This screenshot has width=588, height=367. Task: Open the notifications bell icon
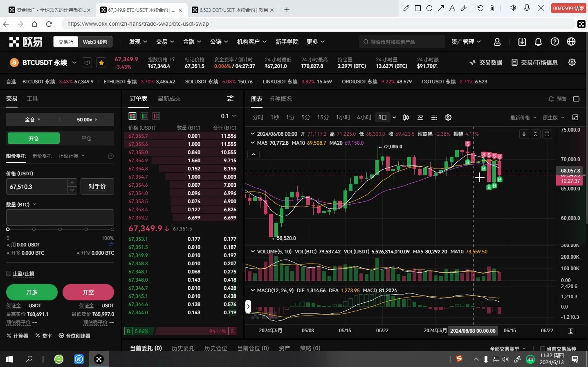tap(539, 42)
